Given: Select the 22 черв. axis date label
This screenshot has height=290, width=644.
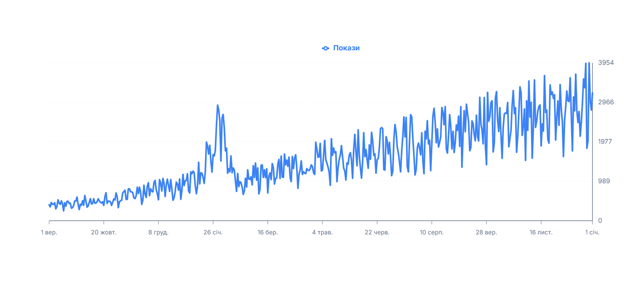Looking at the screenshot, I should 377,232.
